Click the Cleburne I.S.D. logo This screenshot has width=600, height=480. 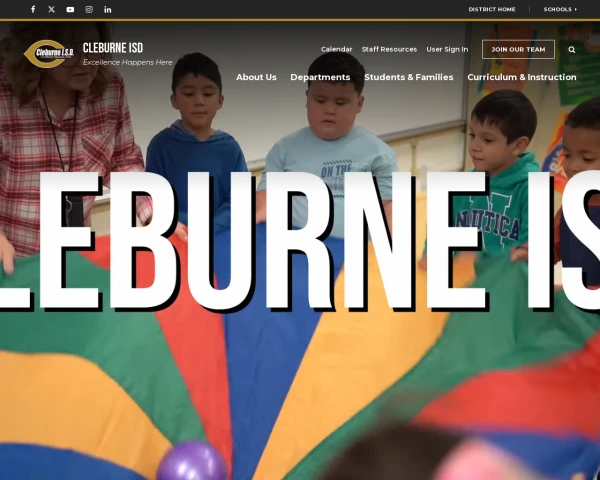[x=49, y=54]
